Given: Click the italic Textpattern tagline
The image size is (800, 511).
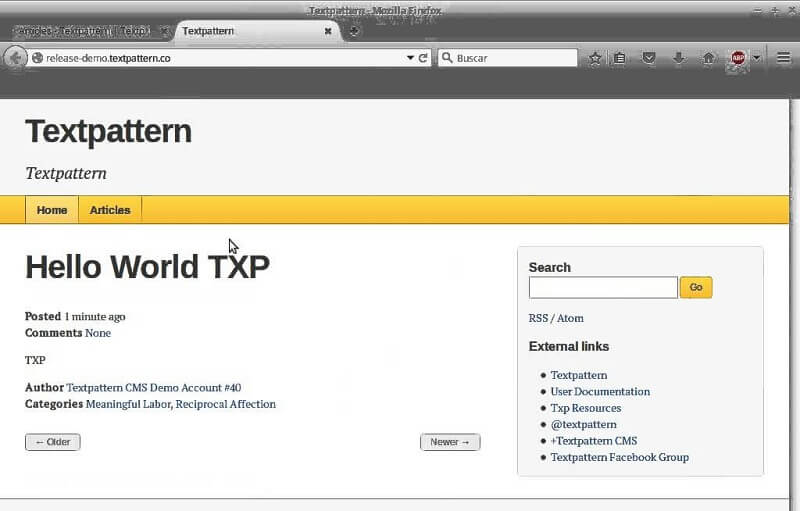Looking at the screenshot, I should [x=66, y=173].
